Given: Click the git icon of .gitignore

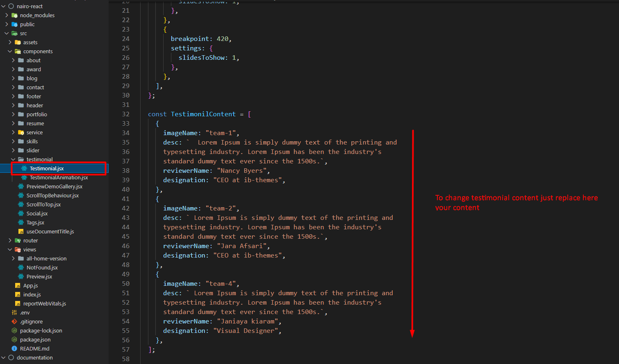Looking at the screenshot, I should (x=14, y=321).
